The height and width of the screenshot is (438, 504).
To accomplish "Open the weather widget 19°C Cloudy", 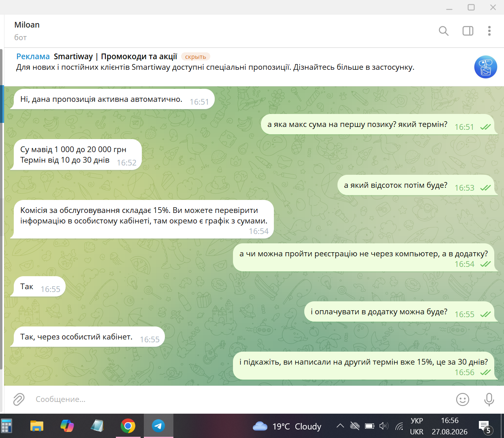I will [287, 426].
